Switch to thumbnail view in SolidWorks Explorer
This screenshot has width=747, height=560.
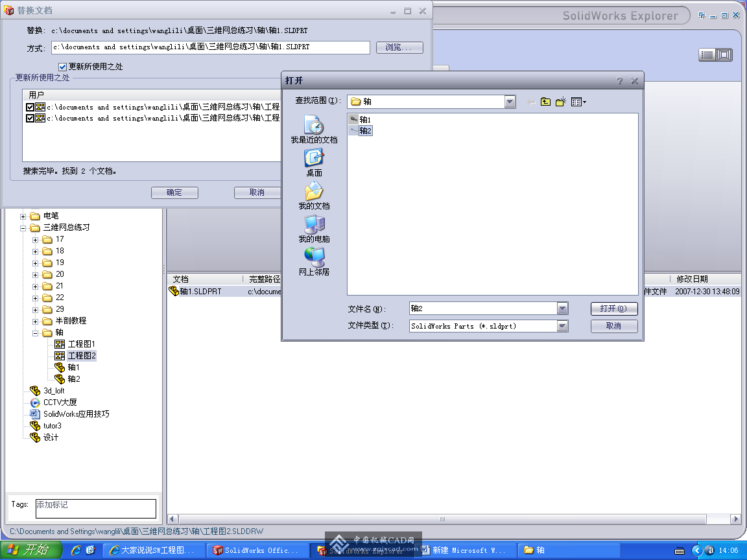(x=724, y=55)
